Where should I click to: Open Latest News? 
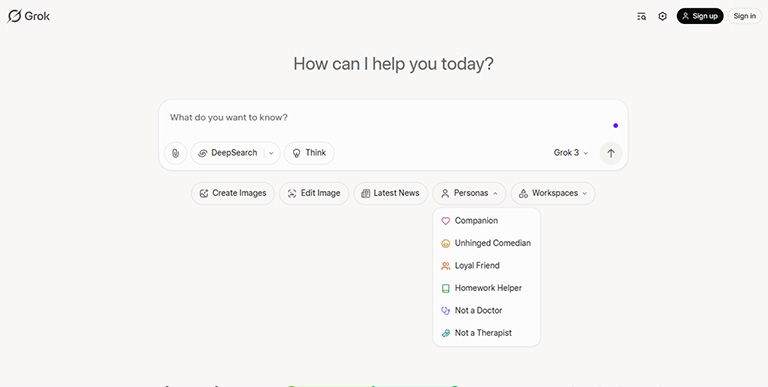390,194
